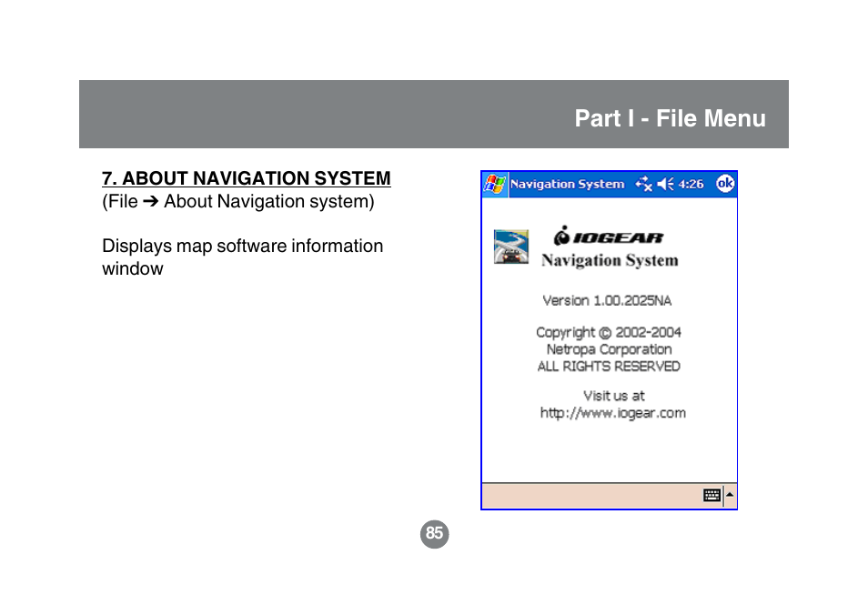Click the 'Netropa Corporation' text
Image resolution: width=868 pixels, height=605 pixels.
click(x=609, y=350)
